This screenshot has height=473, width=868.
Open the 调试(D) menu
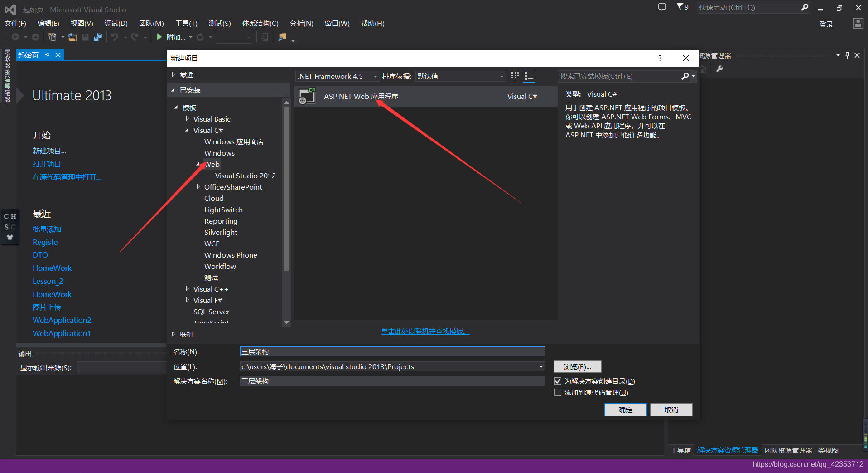pos(116,23)
